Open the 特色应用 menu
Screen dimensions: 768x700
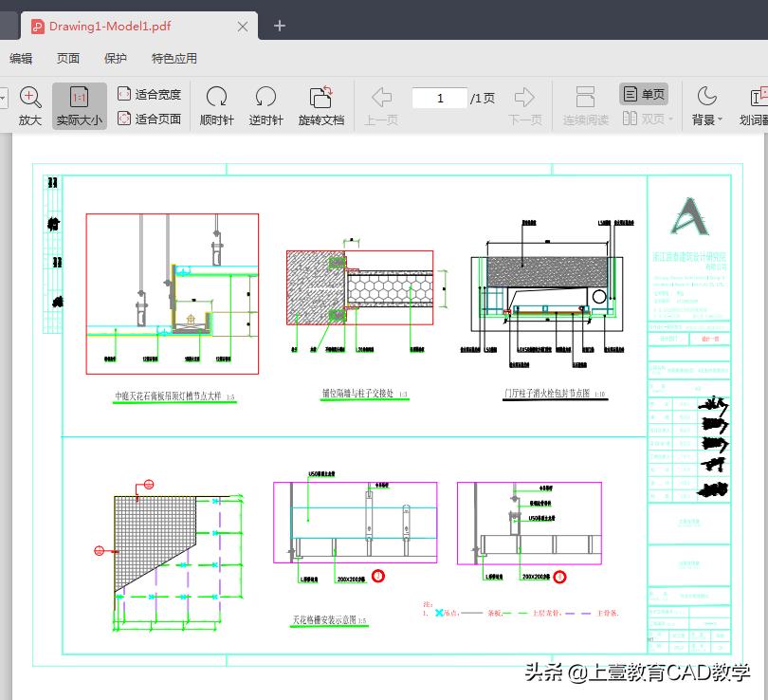click(174, 58)
